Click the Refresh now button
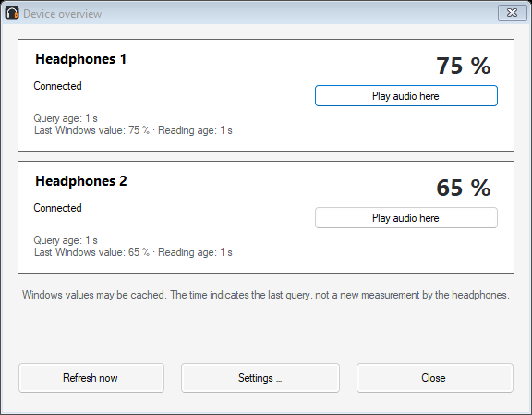This screenshot has height=415, width=532. click(x=91, y=378)
